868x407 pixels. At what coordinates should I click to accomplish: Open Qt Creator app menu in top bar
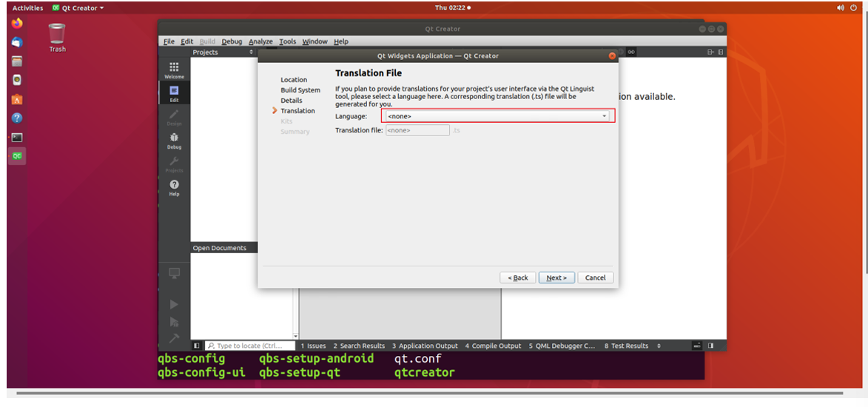[78, 7]
